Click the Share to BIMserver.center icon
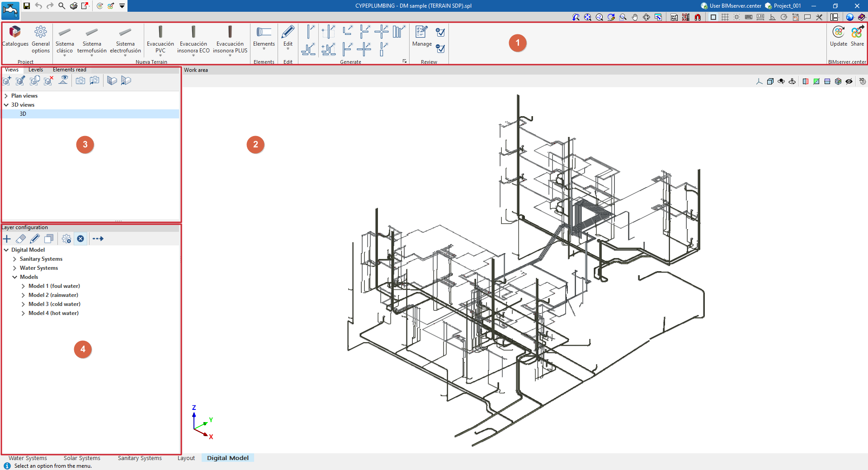Viewport: 868px width, 470px height. (857, 36)
